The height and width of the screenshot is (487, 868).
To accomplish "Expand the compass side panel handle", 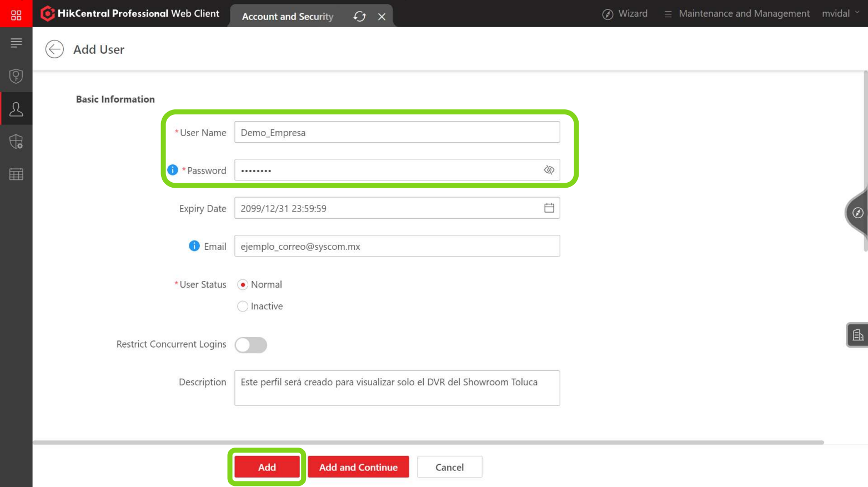I will click(857, 213).
